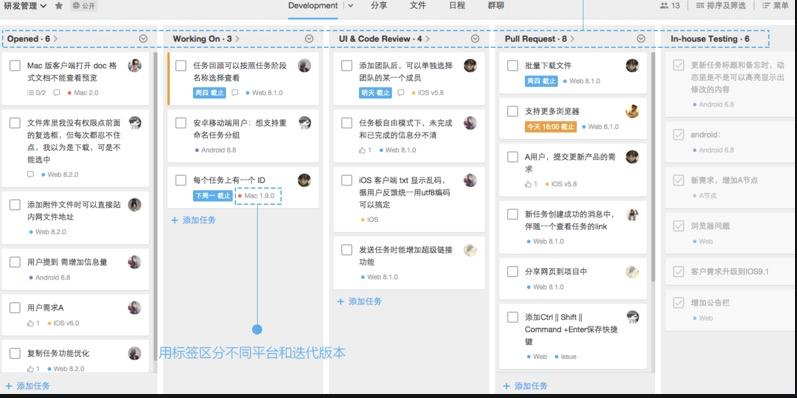This screenshot has width=797, height=398.
Task: Switch to the 群聊 tab
Action: pos(496,6)
